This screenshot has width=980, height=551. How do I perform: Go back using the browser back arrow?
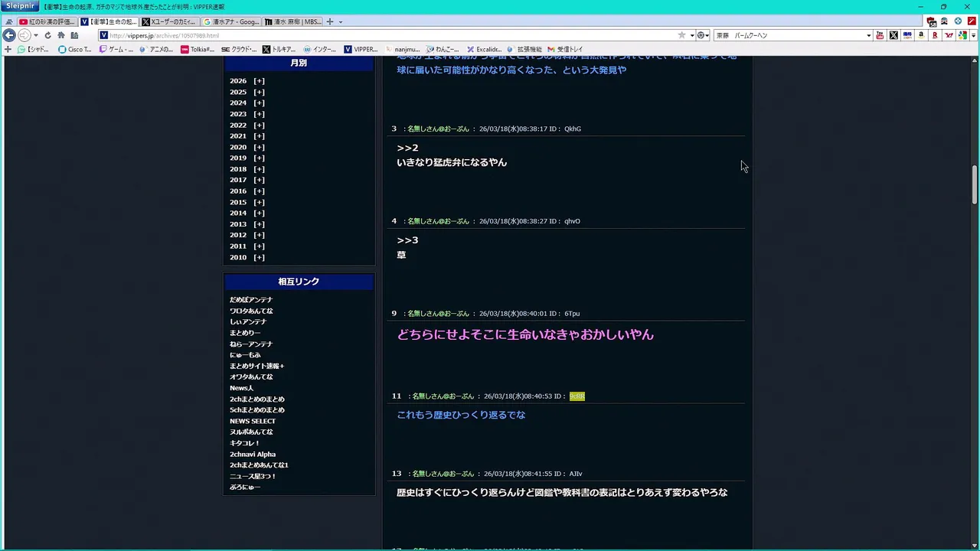tap(9, 35)
